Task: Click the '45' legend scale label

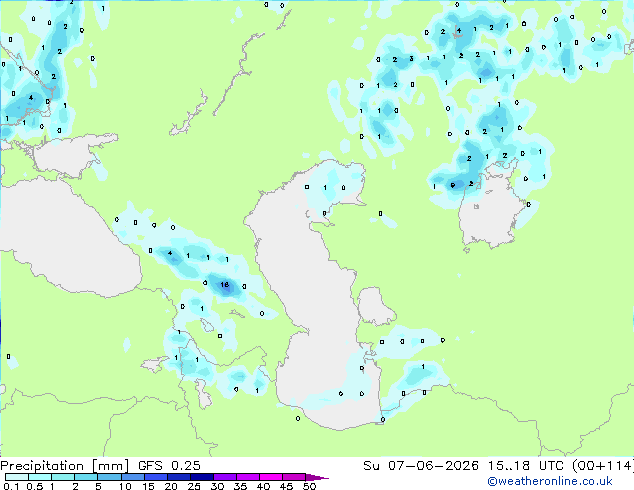Action: [286, 486]
